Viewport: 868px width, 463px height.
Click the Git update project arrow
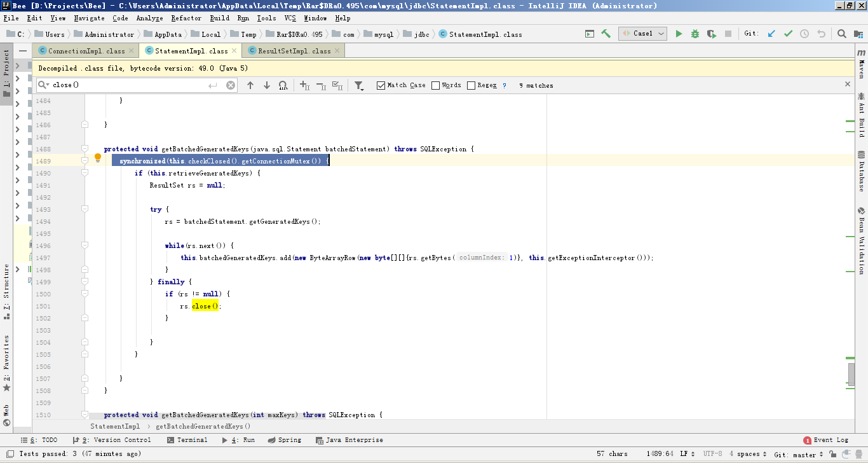[771, 34]
